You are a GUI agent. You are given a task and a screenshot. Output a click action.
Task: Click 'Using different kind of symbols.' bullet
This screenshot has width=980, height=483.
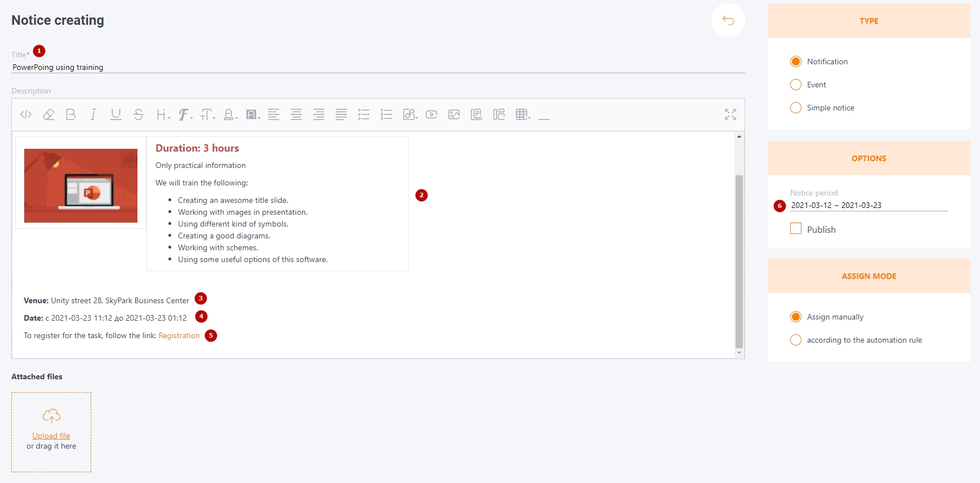coord(233,224)
